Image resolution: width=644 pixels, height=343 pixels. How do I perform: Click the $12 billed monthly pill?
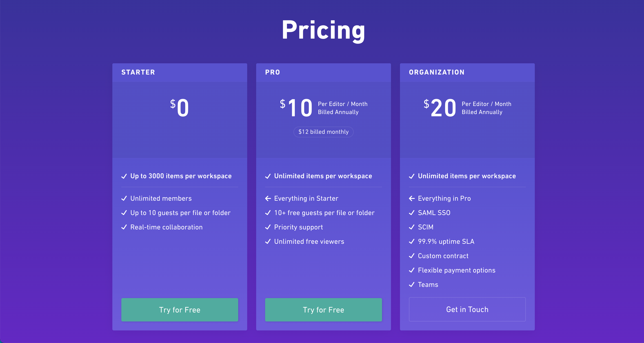323,132
